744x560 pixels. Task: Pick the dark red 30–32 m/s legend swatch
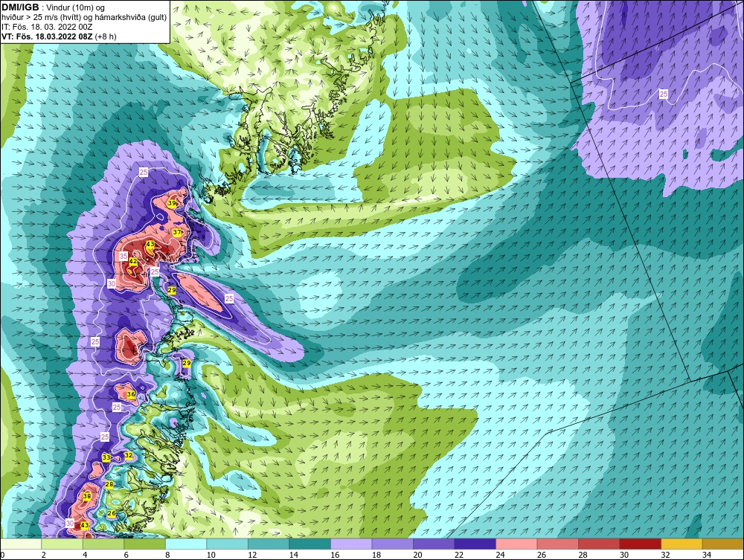(640, 544)
